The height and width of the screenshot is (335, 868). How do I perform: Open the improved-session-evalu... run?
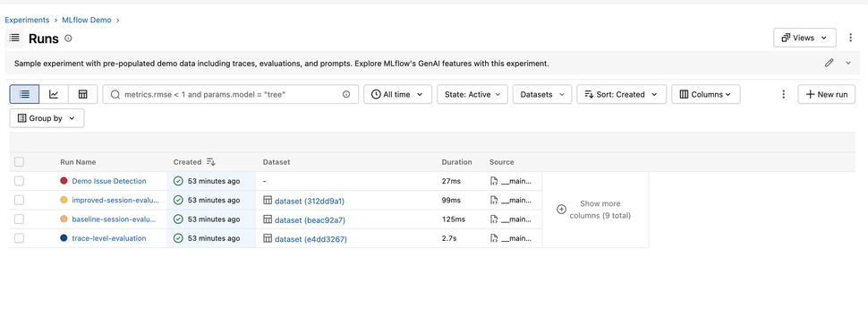coord(115,200)
